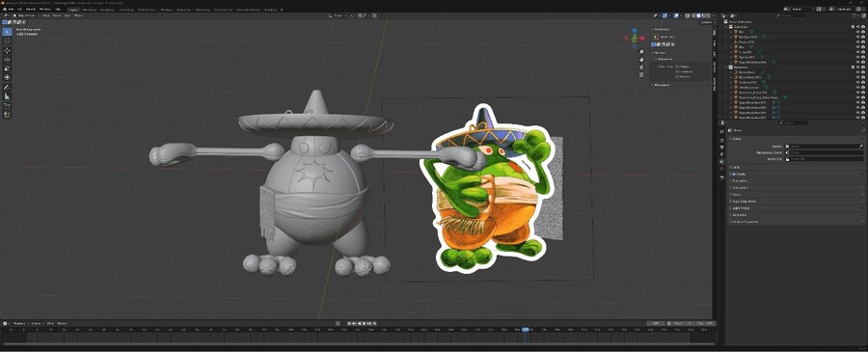Click the blue current frame marker in timeline
Image resolution: width=868 pixels, height=352 pixels.
[x=525, y=330]
